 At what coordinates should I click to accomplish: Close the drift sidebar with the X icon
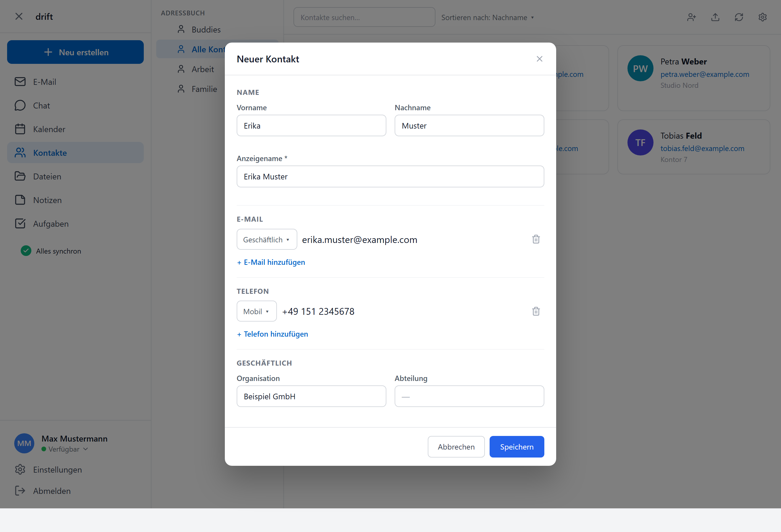pyautogui.click(x=19, y=17)
